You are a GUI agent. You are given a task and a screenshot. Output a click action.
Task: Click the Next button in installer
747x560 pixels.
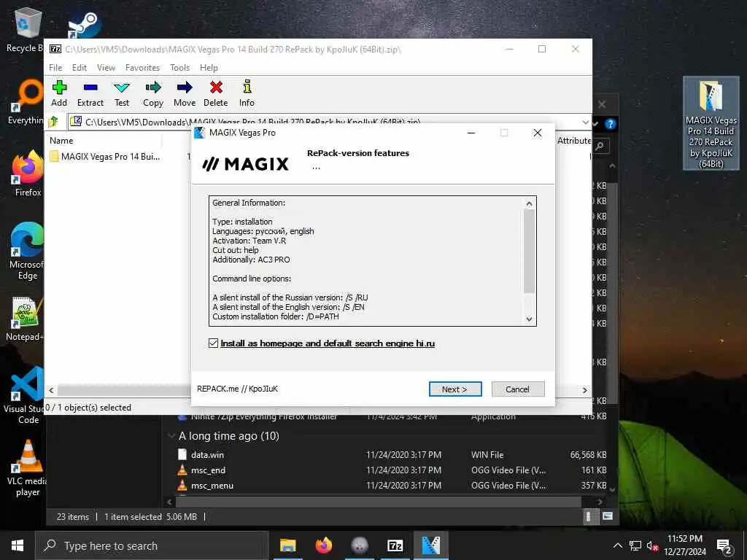[x=455, y=389]
